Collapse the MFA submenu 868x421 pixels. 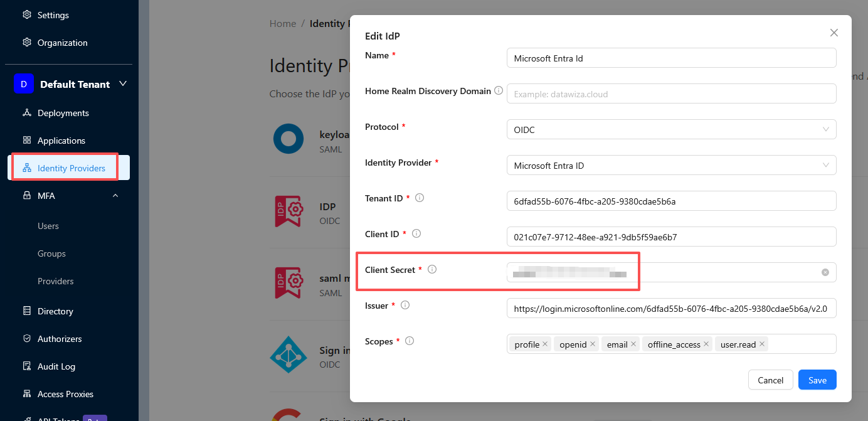click(115, 196)
